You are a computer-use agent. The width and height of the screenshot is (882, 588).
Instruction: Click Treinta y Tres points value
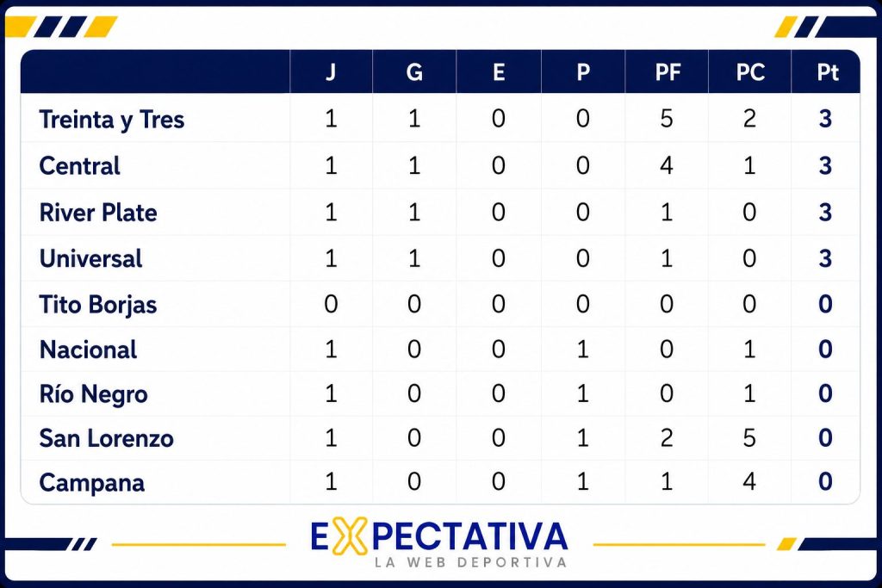coord(825,119)
